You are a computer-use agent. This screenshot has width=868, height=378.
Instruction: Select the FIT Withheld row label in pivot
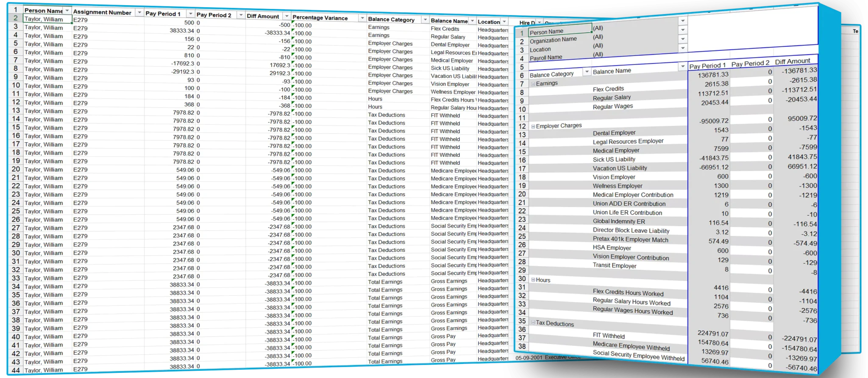pos(609,336)
